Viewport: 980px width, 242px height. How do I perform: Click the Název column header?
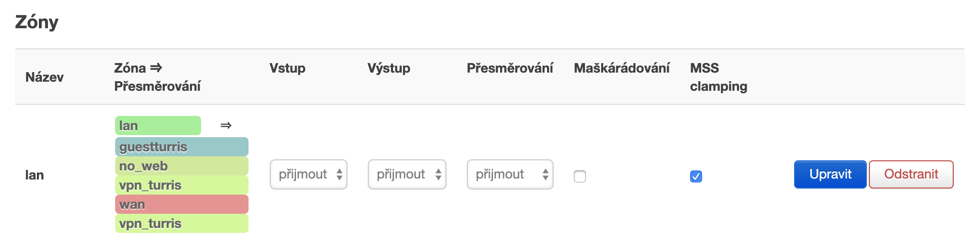click(44, 77)
